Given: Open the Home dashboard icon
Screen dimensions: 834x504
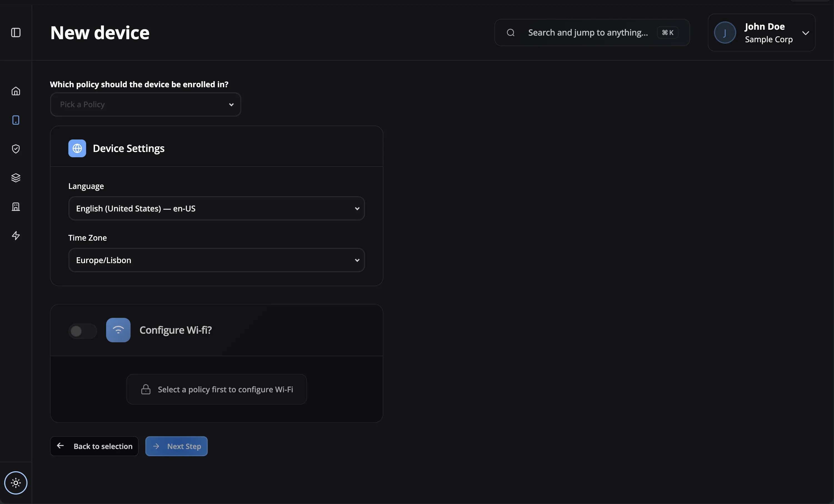Looking at the screenshot, I should pyautogui.click(x=16, y=91).
